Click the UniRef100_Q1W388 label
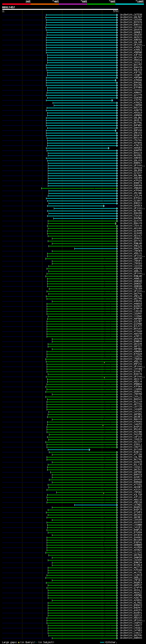 (x=131, y=98)
